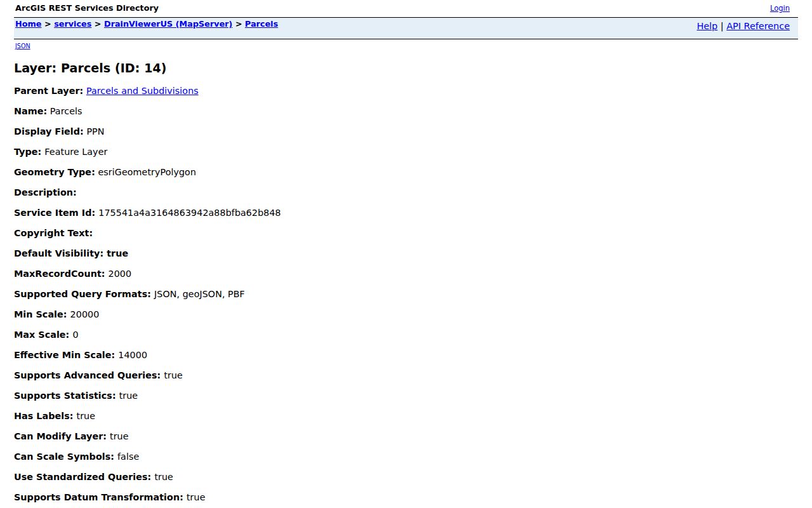Go to Home in the breadcrumb
Viewport: 812px width, 508px height.
click(29, 24)
